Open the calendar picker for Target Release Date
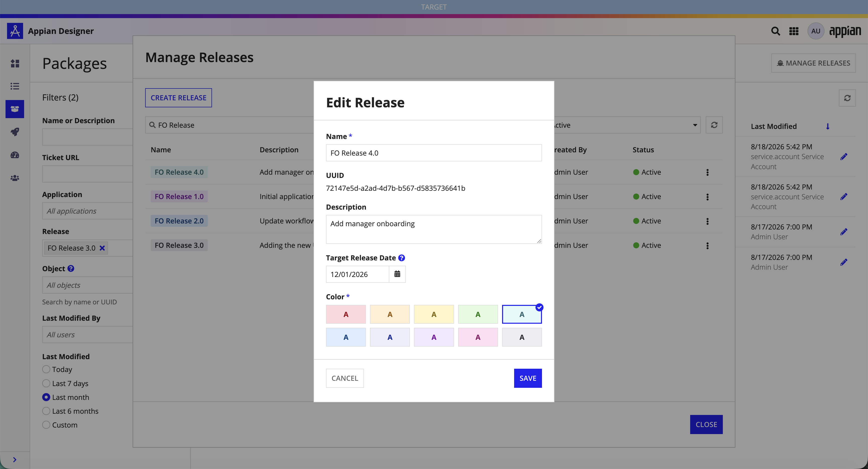This screenshot has height=469, width=868. pyautogui.click(x=397, y=274)
